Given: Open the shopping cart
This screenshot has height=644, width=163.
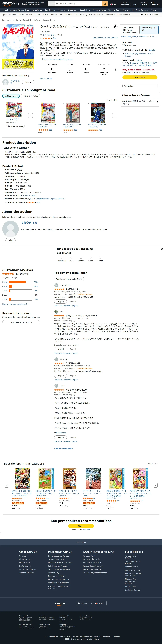Looking at the screenshot, I should pos(155,4).
